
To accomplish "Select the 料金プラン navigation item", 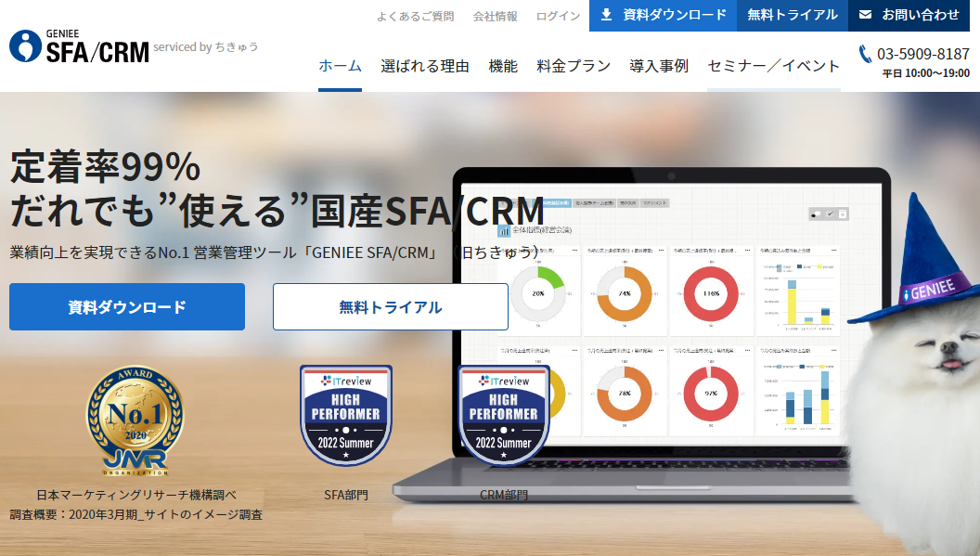I will (x=574, y=66).
